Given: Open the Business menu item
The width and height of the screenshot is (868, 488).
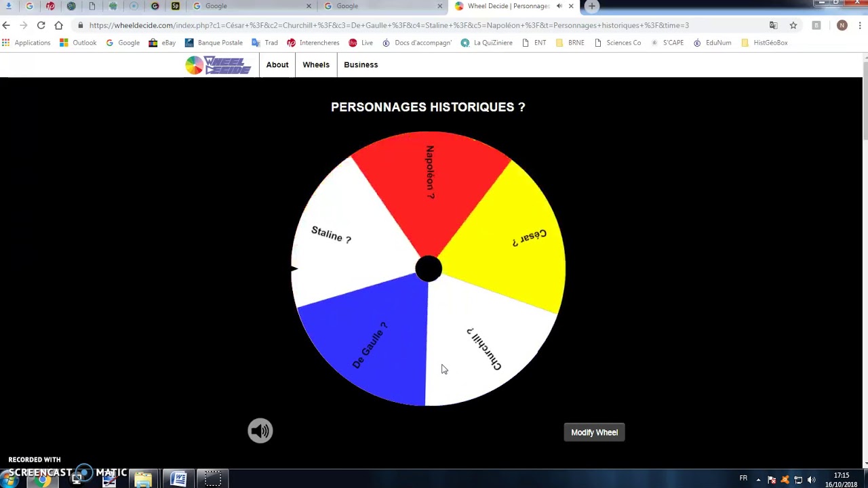Looking at the screenshot, I should click(361, 65).
